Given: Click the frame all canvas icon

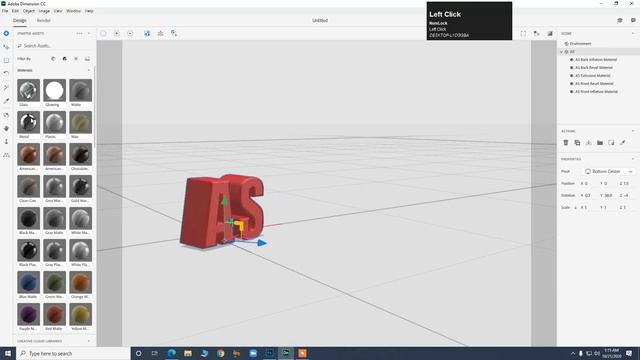Looking at the screenshot, I should (523, 33).
